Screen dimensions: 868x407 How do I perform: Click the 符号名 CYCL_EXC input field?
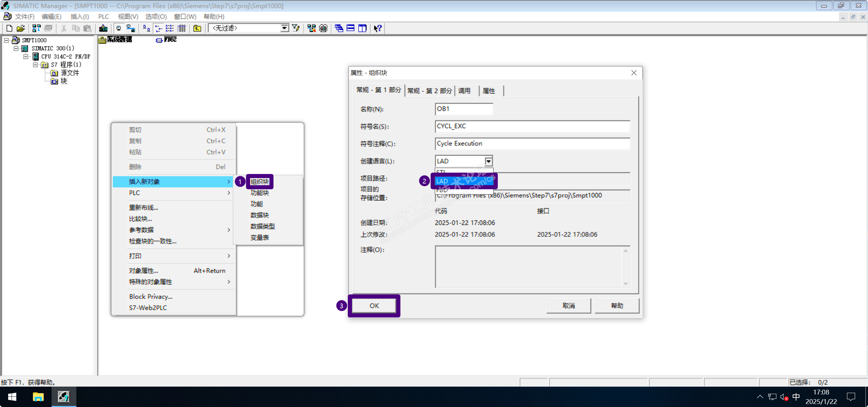click(x=532, y=126)
